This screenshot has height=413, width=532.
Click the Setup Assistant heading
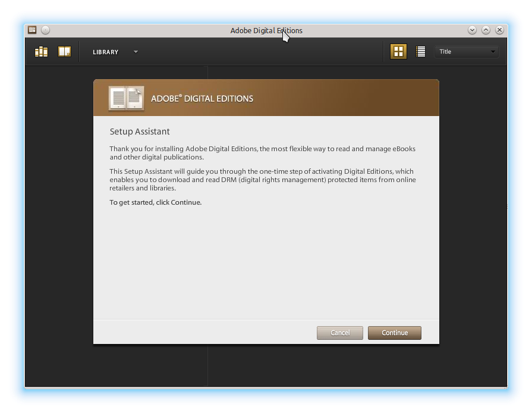pyautogui.click(x=140, y=132)
